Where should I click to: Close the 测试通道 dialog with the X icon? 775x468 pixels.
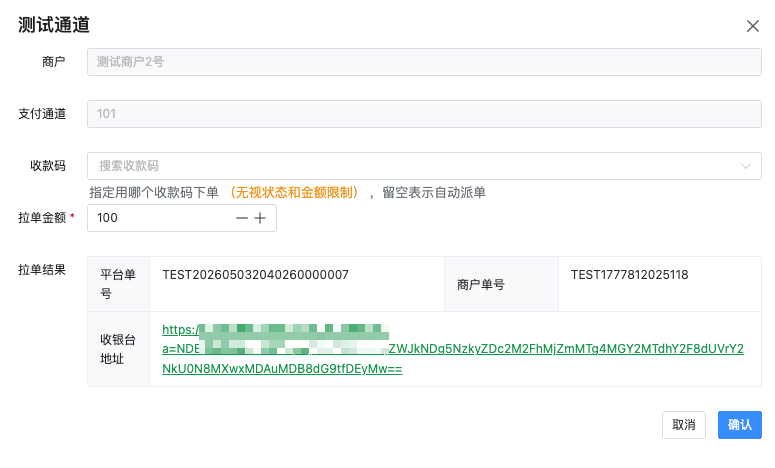752,26
